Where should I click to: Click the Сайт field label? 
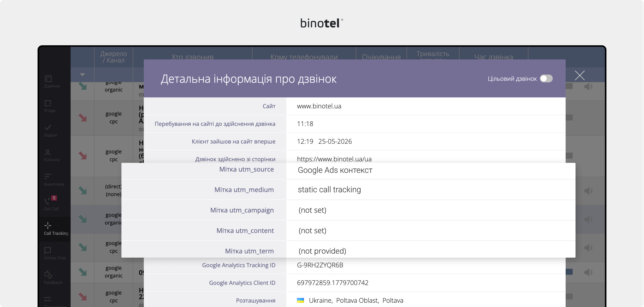point(269,106)
